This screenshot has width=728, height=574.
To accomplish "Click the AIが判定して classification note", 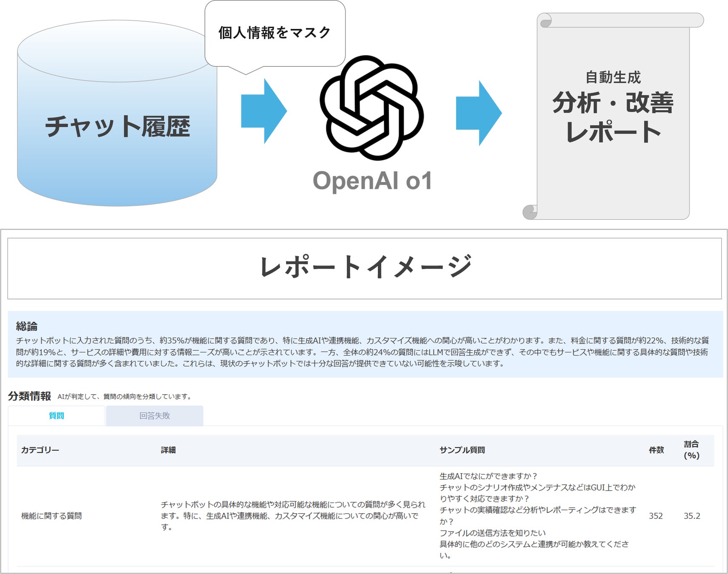I will tap(125, 396).
